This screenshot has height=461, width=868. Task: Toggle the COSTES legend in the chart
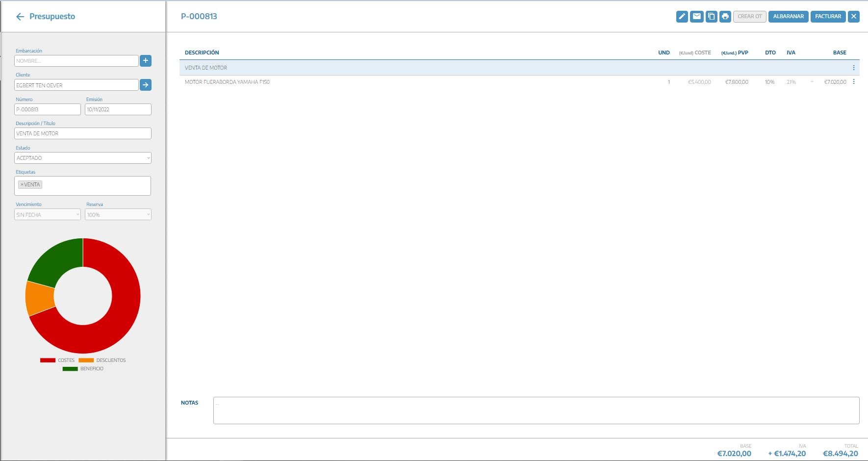57,360
